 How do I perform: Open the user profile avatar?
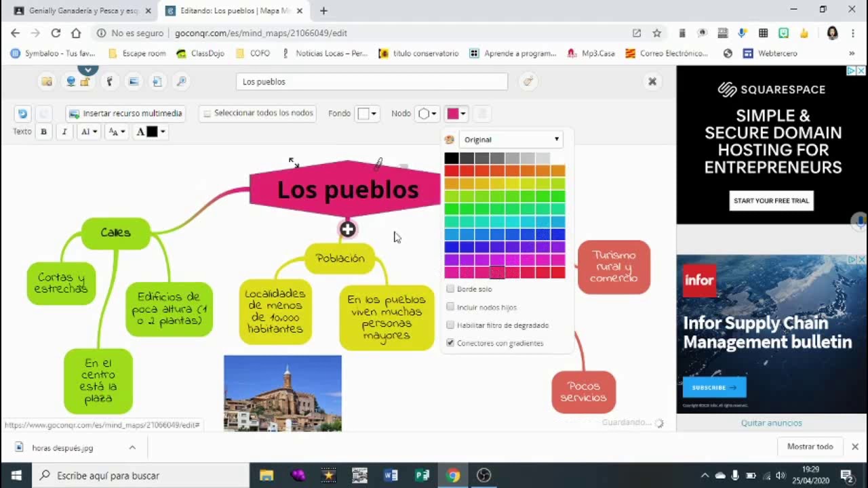pos(833,33)
